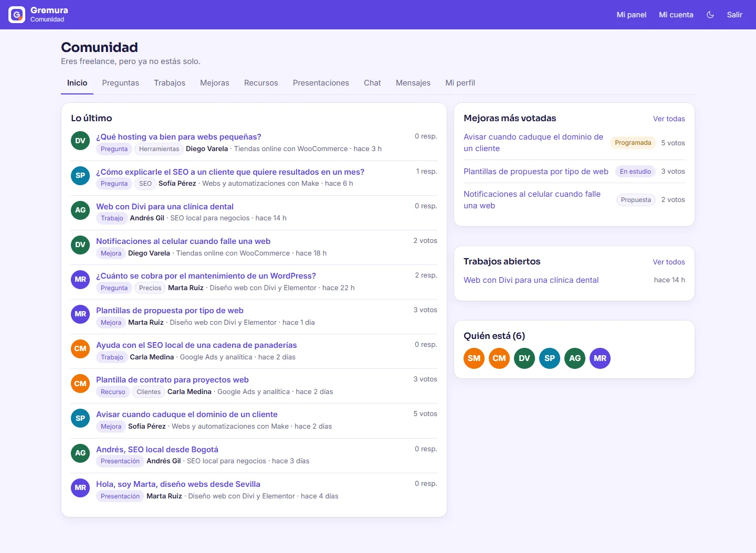Click DV avatar beside hosting question
The width and height of the screenshot is (756, 553).
[x=80, y=141]
